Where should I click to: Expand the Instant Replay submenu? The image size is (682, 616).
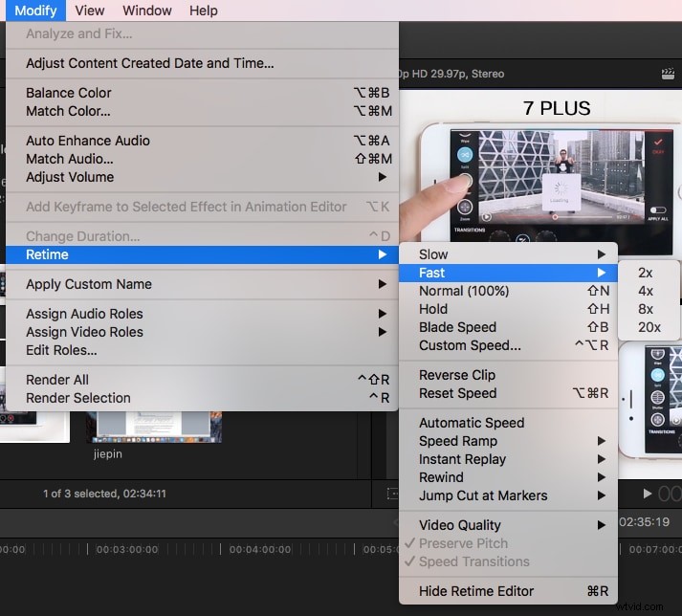(508, 459)
